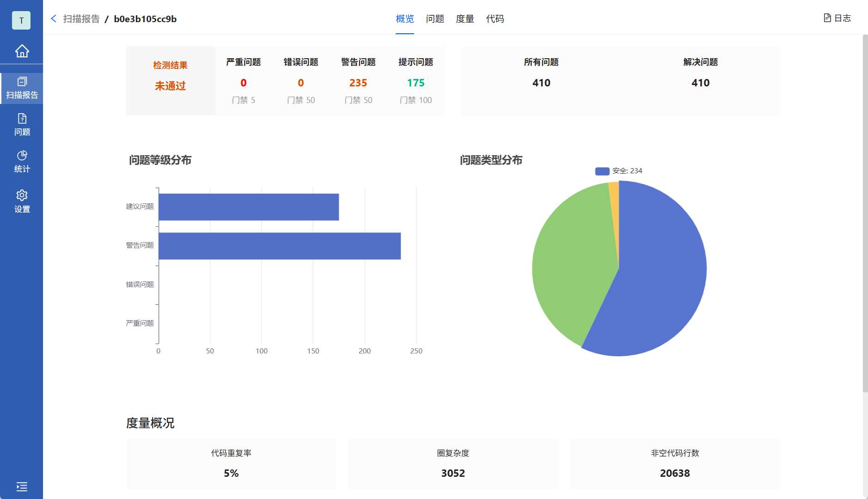Click the 解决问题 value 410
Image resolution: width=868 pixels, height=499 pixels.
tap(700, 83)
